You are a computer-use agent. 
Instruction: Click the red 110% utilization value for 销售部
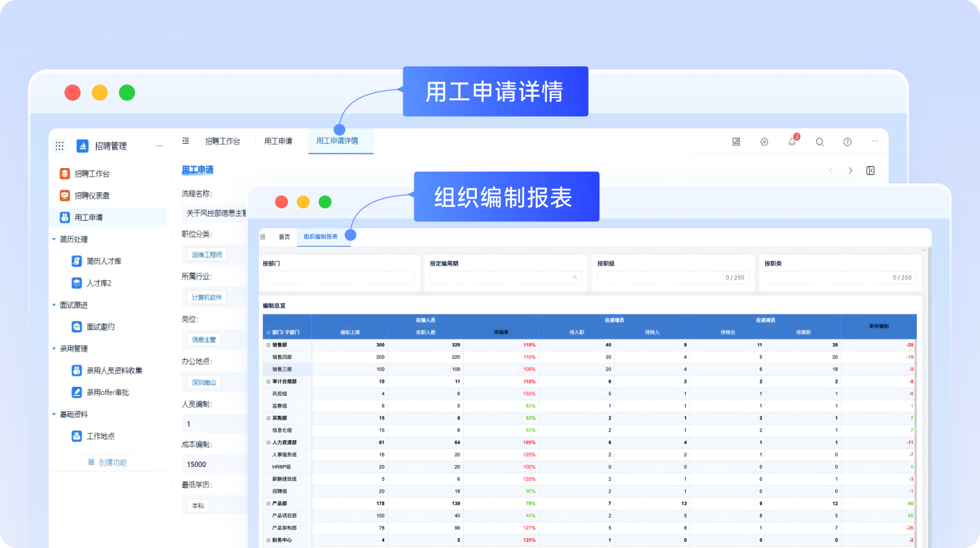pyautogui.click(x=529, y=344)
